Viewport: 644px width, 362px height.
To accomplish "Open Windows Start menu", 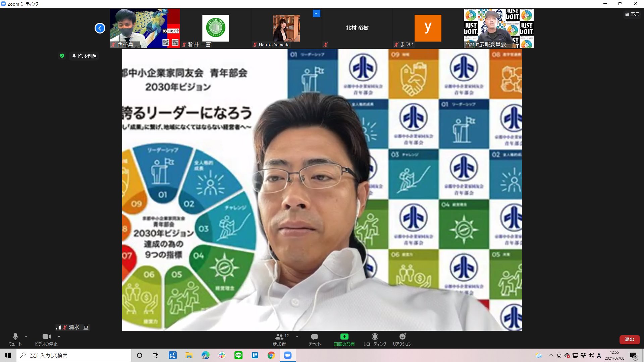I will pyautogui.click(x=8, y=355).
